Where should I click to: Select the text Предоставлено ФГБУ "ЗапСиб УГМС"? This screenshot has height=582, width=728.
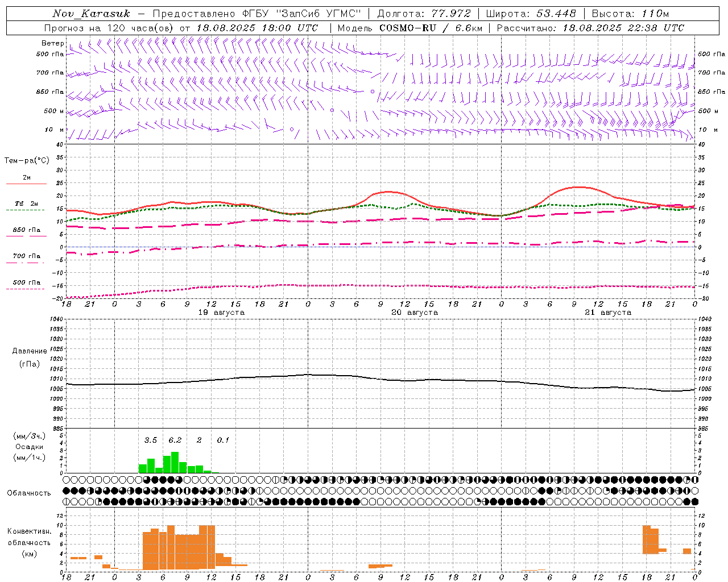click(257, 14)
